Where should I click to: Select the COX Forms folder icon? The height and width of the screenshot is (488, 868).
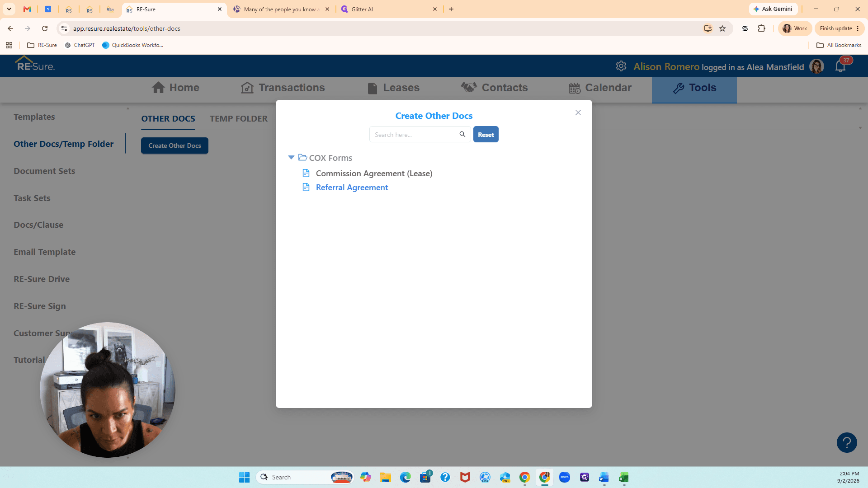[302, 157]
